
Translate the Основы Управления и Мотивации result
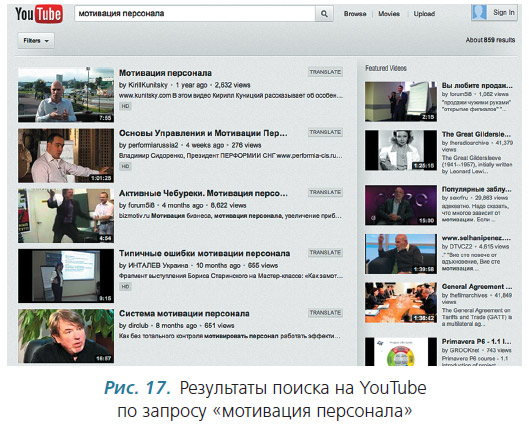point(325,132)
